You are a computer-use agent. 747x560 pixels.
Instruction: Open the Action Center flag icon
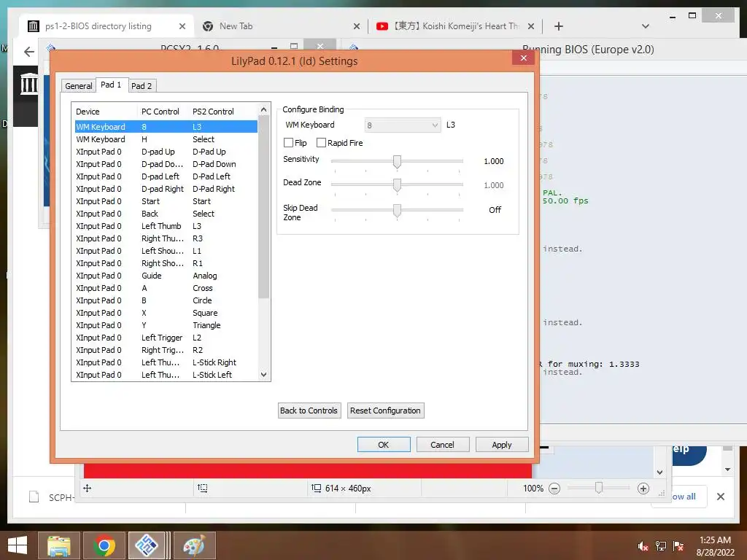pyautogui.click(x=678, y=546)
